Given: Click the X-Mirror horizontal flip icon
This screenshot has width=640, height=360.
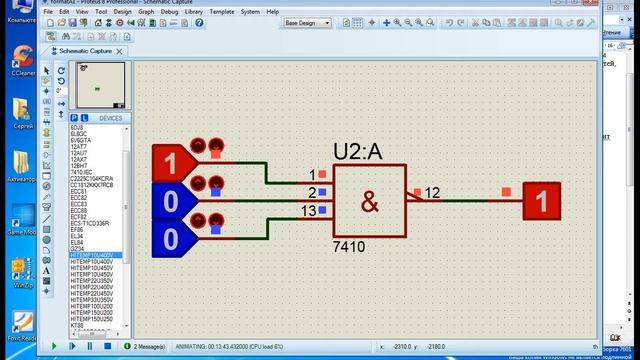Looking at the screenshot, I should click(x=61, y=104).
